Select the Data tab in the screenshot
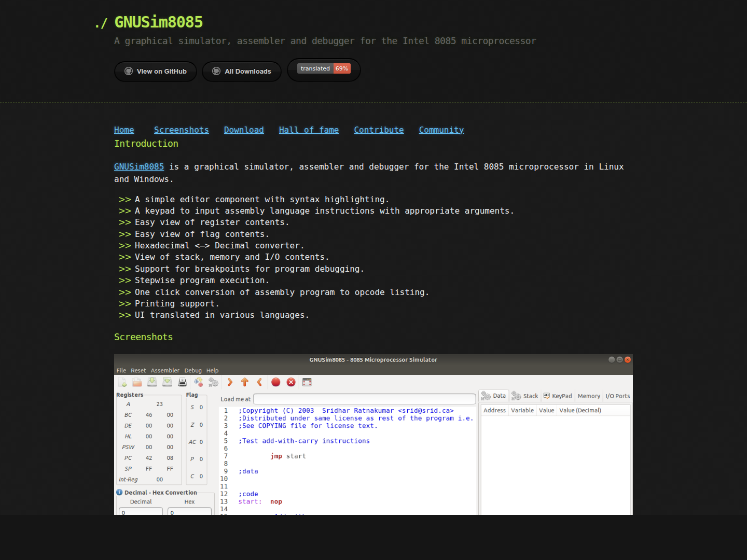 pyautogui.click(x=493, y=396)
